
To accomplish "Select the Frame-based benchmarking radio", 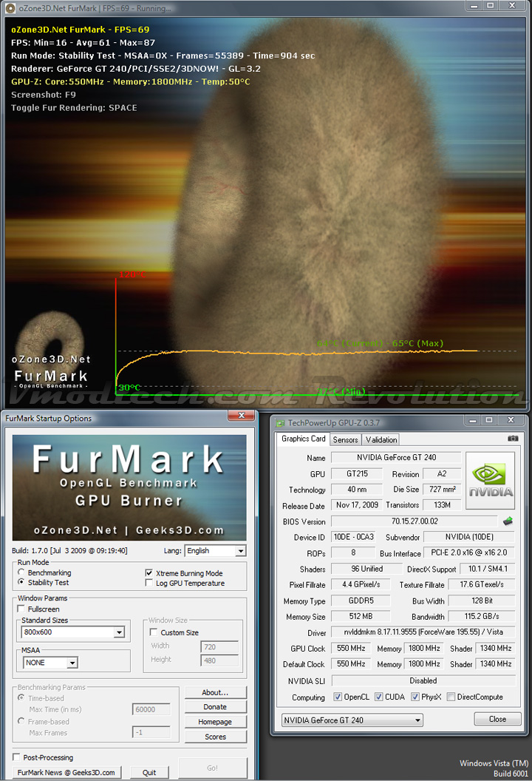I will [x=21, y=721].
